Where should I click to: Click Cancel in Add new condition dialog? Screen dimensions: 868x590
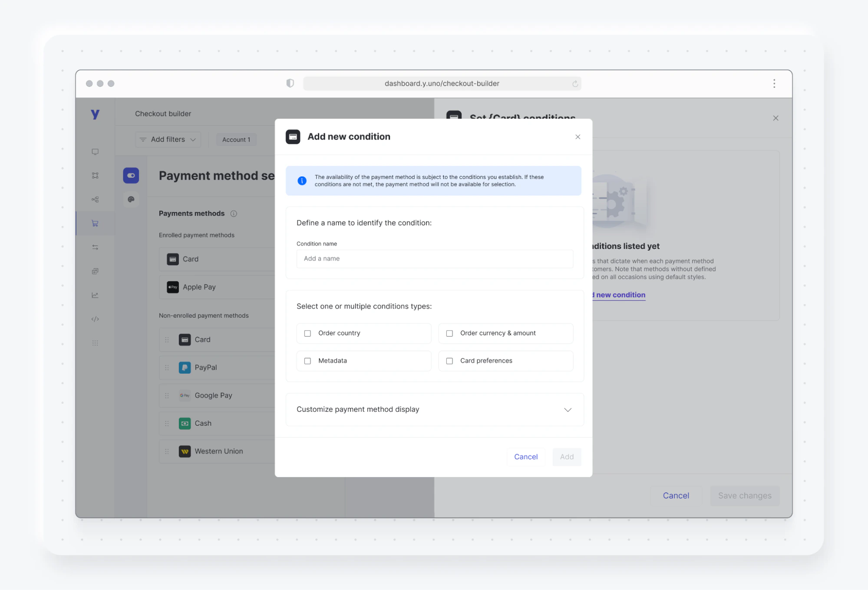(x=525, y=457)
